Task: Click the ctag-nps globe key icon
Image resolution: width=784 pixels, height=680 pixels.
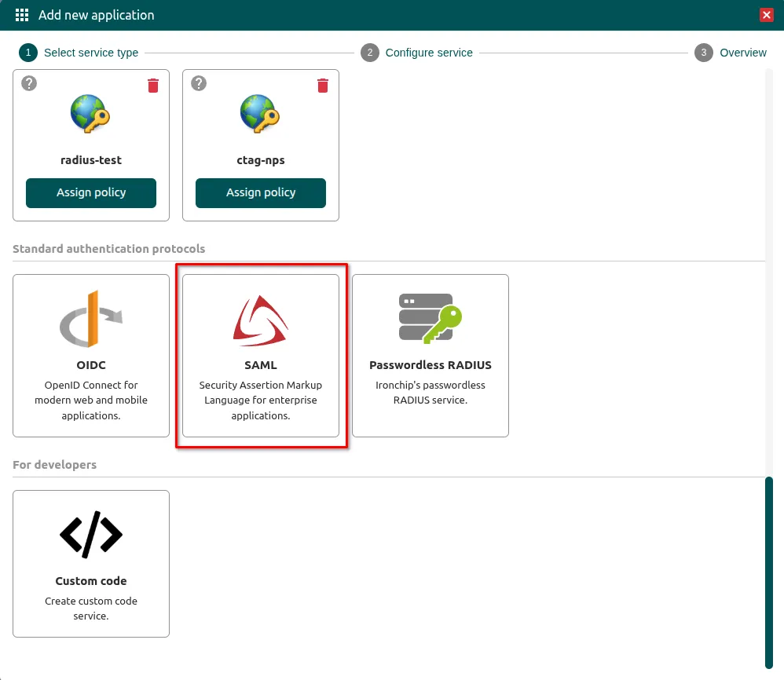Action: pos(260,114)
